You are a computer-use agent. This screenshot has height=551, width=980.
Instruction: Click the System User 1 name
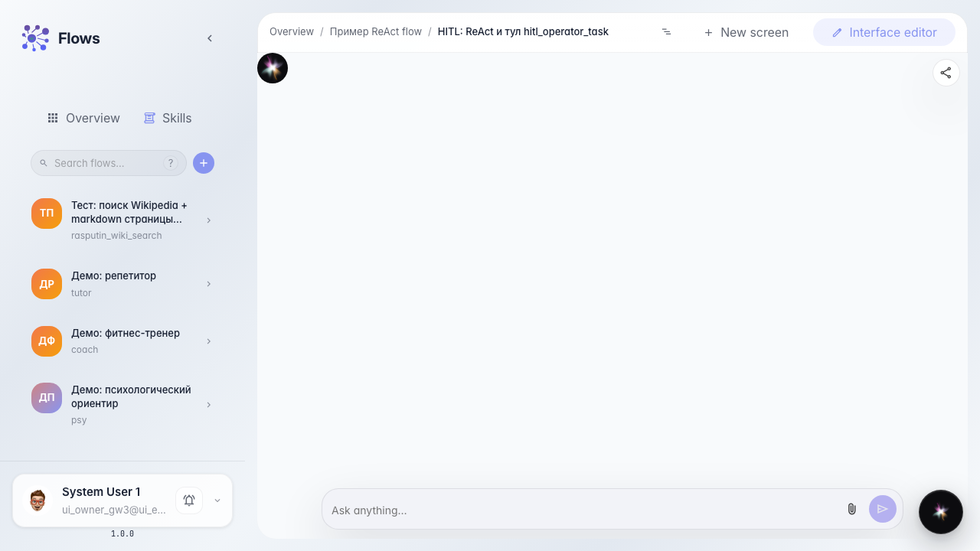click(x=101, y=492)
